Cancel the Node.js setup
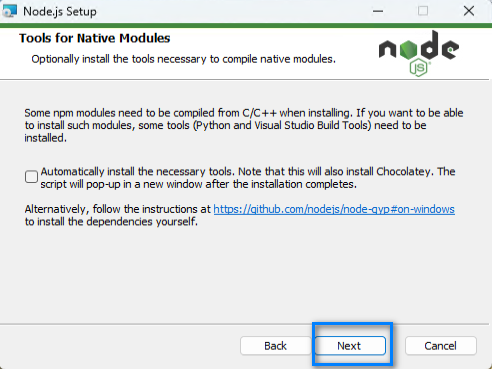This screenshot has width=492, height=369. 441,346
